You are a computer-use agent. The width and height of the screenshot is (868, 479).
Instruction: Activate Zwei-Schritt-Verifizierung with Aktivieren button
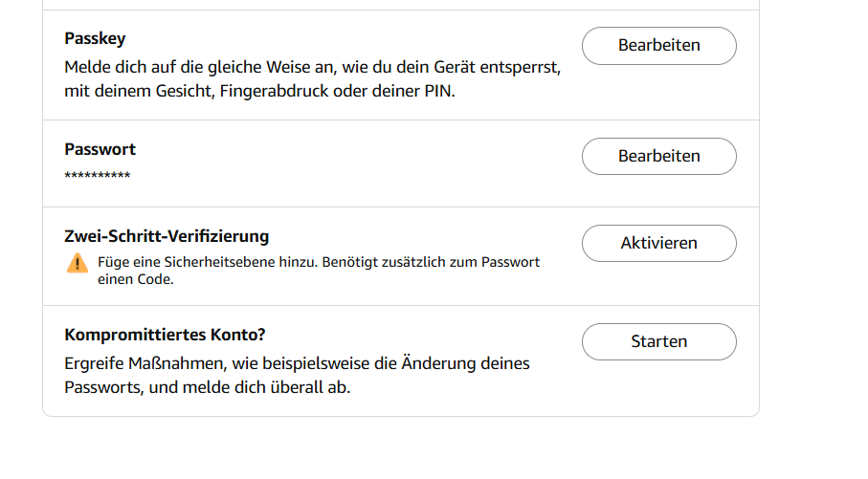(x=658, y=243)
